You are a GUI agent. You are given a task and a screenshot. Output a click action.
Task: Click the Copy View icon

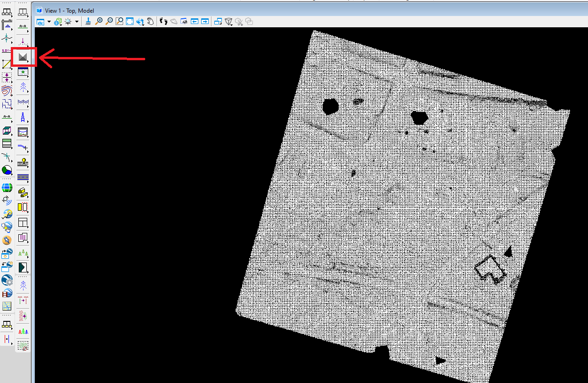pyautogui.click(x=218, y=21)
